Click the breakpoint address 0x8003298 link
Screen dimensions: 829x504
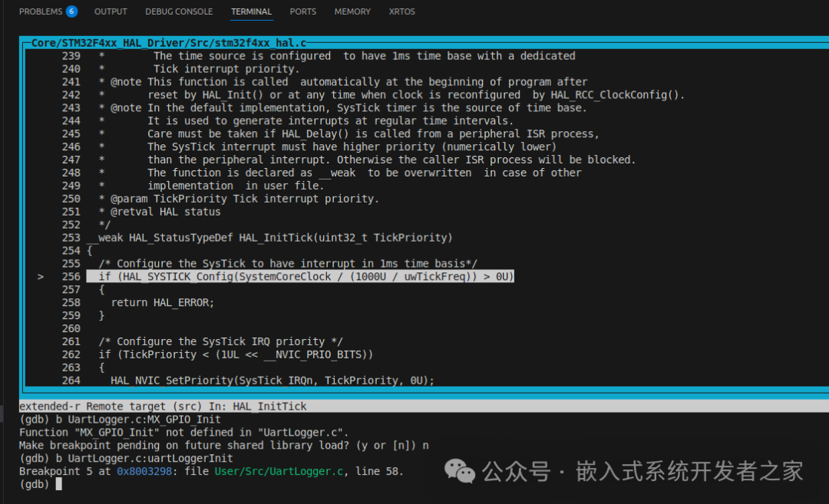coord(144,471)
